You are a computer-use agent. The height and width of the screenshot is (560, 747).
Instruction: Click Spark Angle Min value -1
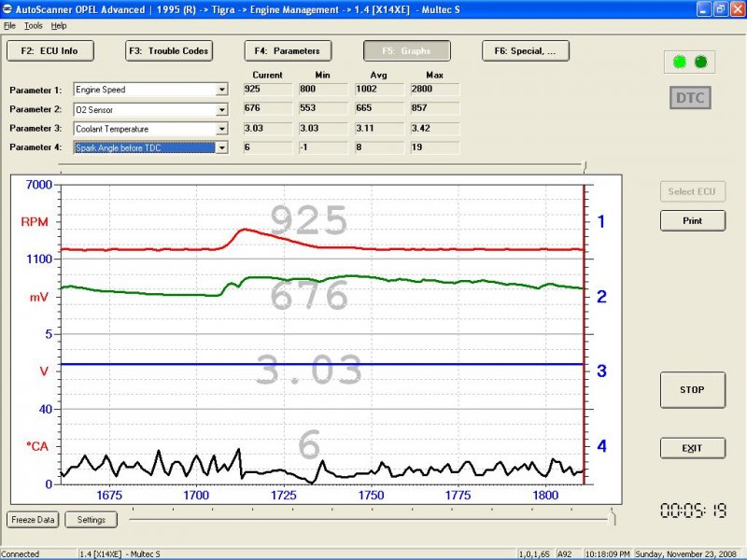(323, 147)
